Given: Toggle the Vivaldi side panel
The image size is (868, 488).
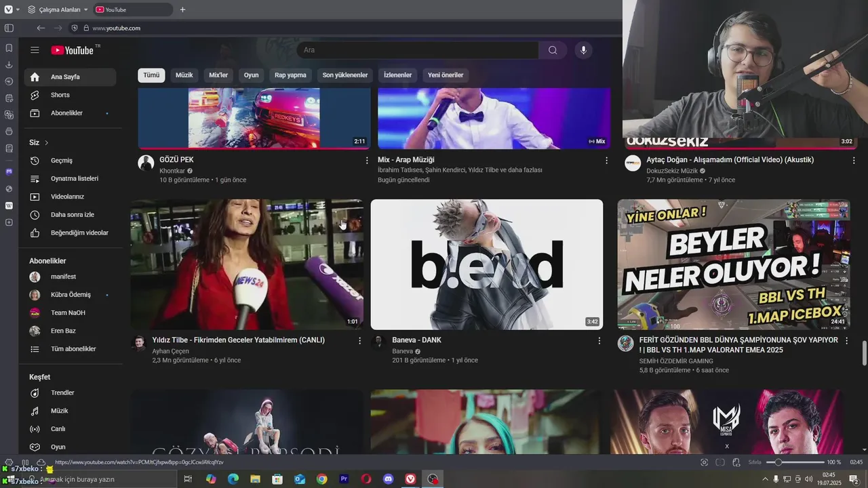Looking at the screenshot, I should pos(9,28).
